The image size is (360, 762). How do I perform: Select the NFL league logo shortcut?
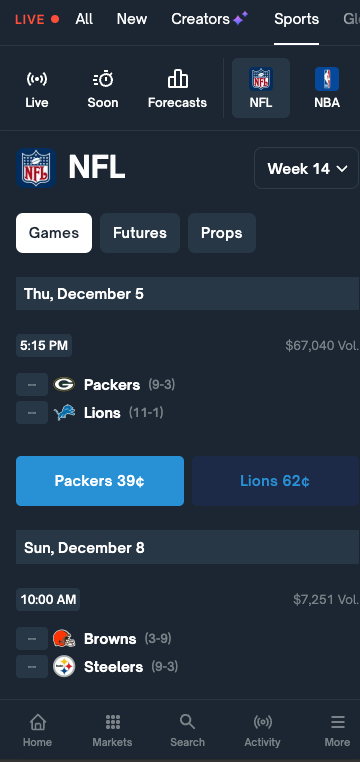tap(261, 79)
